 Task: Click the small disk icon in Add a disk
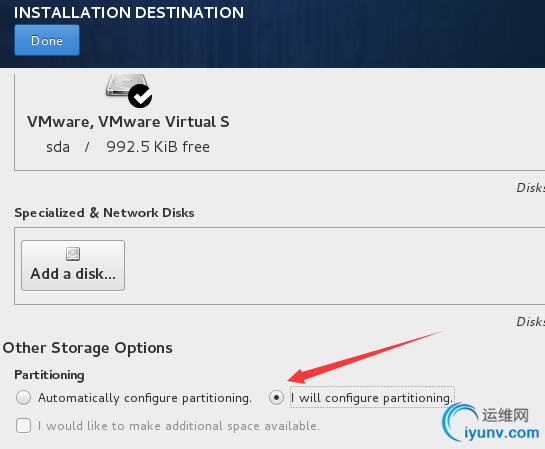(73, 254)
